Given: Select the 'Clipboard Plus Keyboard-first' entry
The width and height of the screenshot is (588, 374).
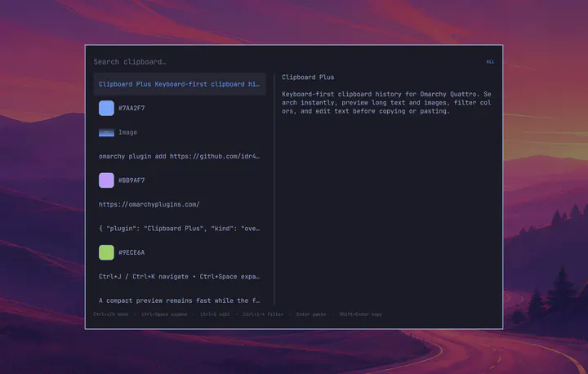Looking at the screenshot, I should pyautogui.click(x=180, y=84).
